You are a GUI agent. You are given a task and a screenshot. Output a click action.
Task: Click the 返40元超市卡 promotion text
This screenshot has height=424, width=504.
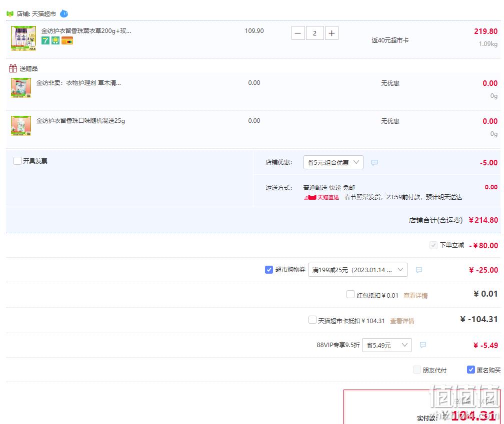[390, 40]
